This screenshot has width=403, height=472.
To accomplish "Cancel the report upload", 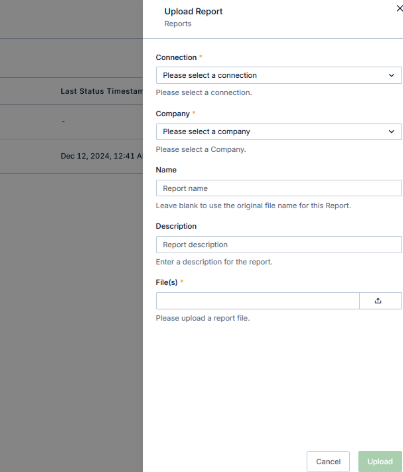I will pyautogui.click(x=328, y=462).
